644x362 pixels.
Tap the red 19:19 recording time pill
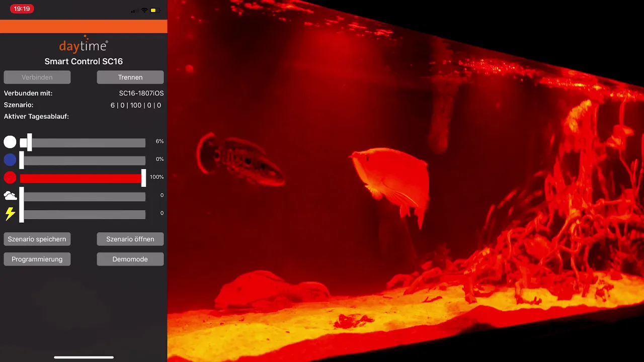[x=22, y=9]
